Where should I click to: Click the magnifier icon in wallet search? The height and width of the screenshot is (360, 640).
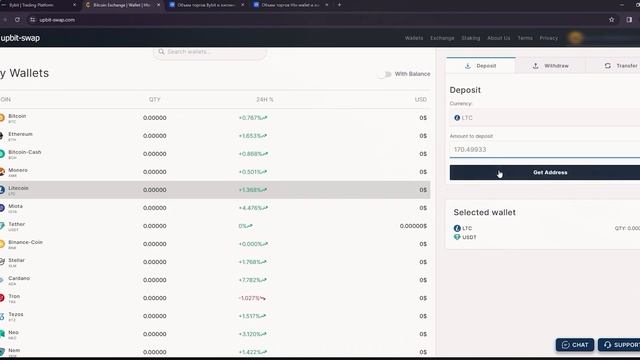161,52
